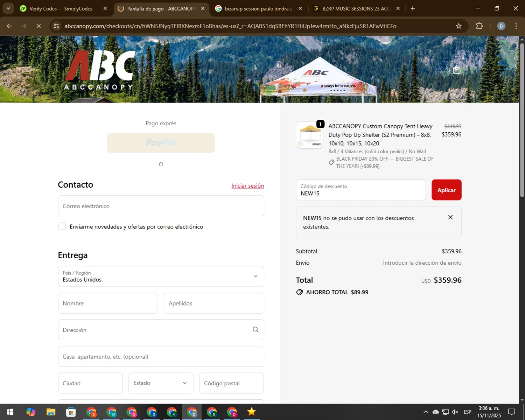Viewport: 525px width, 420px height.
Task: Stop loading the page via X icon
Action: [39, 26]
